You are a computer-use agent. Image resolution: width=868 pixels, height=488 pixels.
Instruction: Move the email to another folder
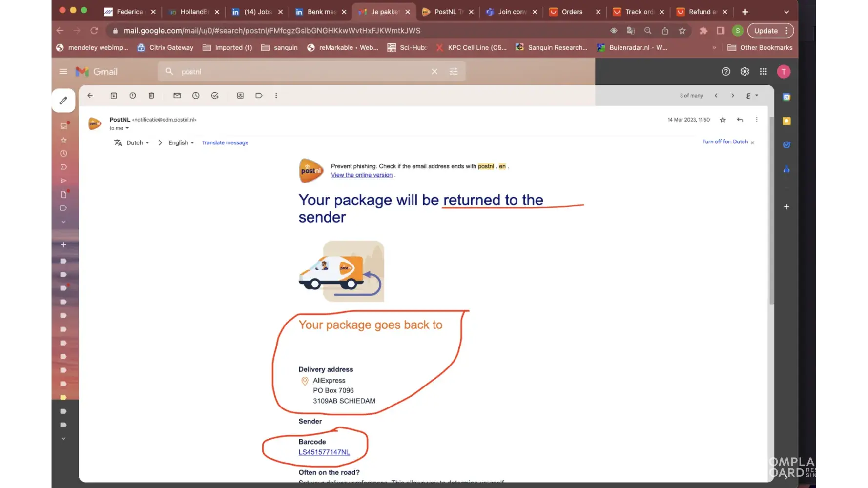pyautogui.click(x=240, y=96)
